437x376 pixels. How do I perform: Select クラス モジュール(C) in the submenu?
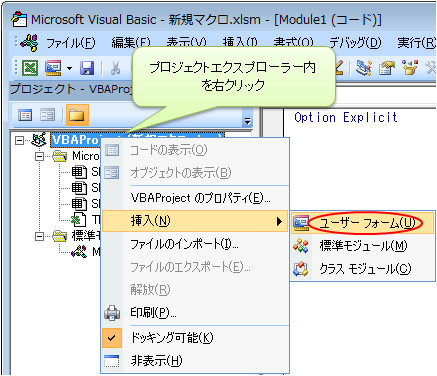363,269
